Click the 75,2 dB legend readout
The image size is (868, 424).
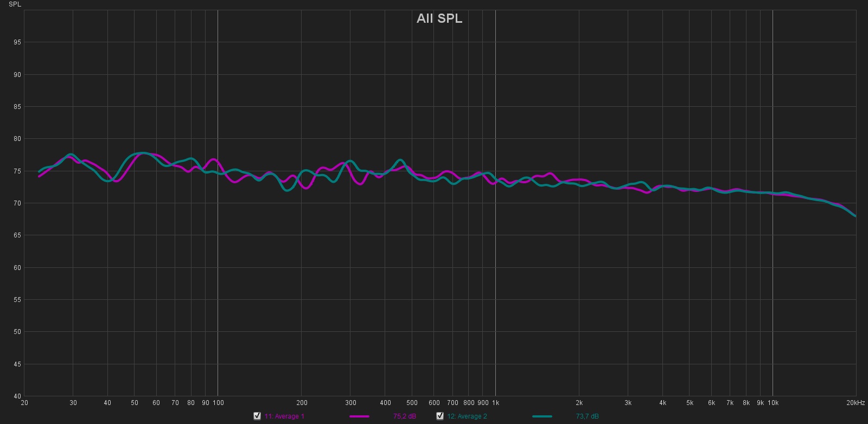tap(405, 416)
